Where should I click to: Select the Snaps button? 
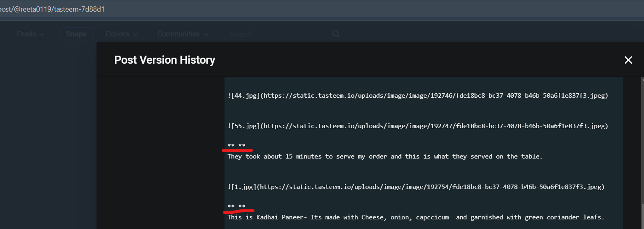[x=76, y=34]
